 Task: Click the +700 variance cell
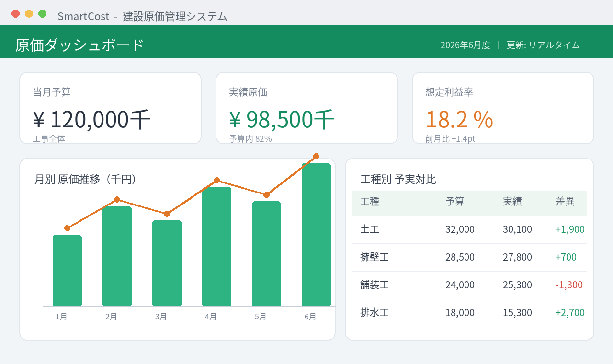pyautogui.click(x=566, y=257)
